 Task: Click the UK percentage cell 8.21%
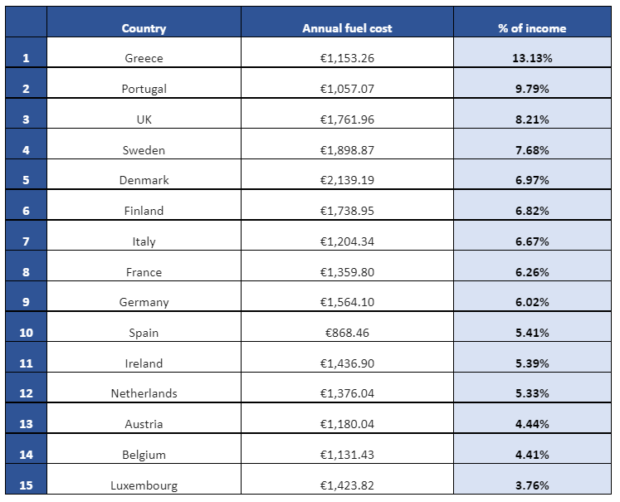click(532, 114)
